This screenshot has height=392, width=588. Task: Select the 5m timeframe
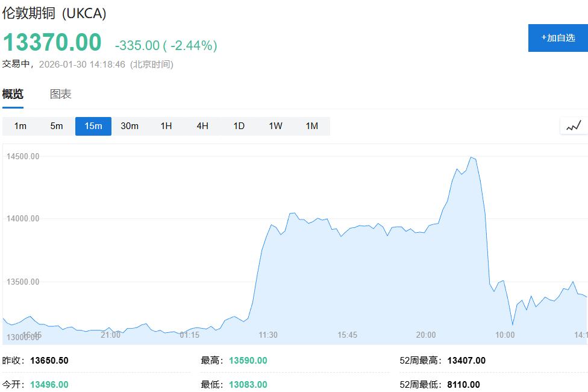(x=57, y=126)
